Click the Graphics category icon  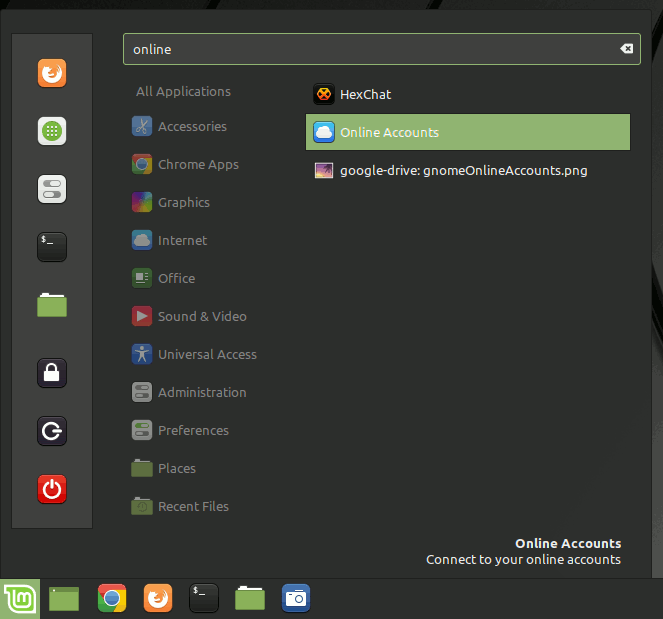click(x=142, y=202)
